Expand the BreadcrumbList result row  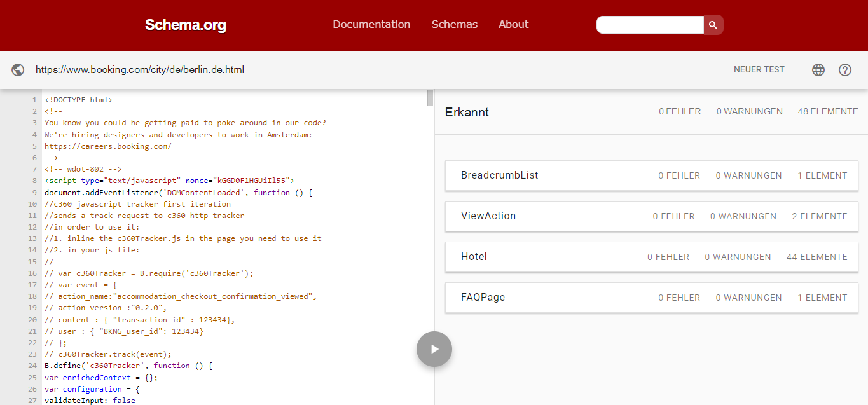tap(652, 175)
